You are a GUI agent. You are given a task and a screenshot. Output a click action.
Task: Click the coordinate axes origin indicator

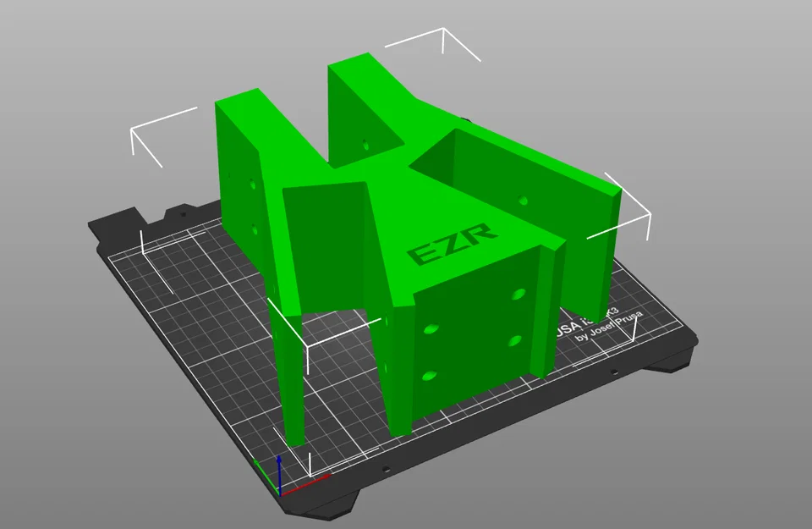point(280,495)
